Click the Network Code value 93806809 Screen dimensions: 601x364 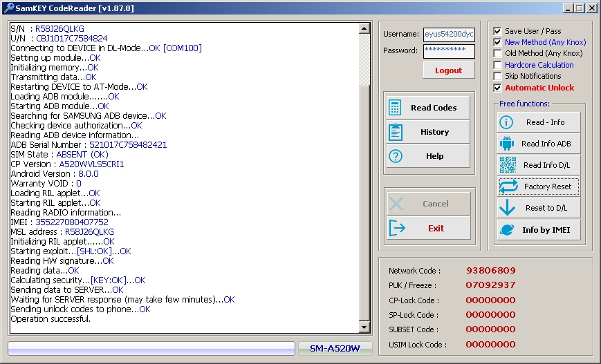coord(491,271)
